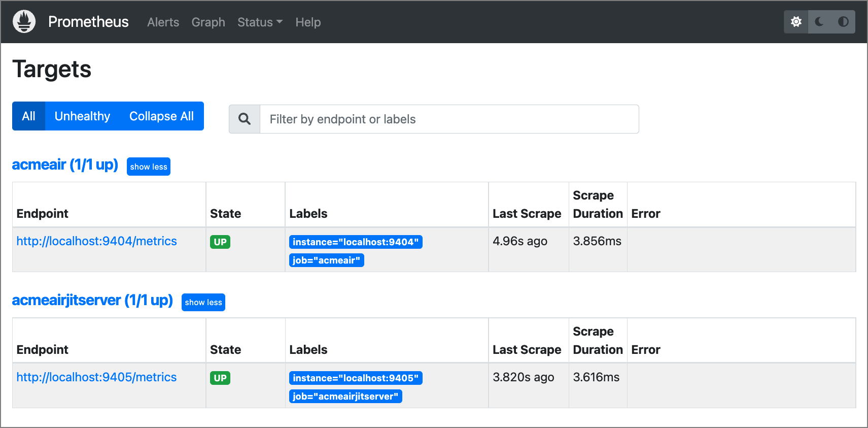The width and height of the screenshot is (868, 428).
Task: Go to the Graph page
Action: (x=208, y=22)
